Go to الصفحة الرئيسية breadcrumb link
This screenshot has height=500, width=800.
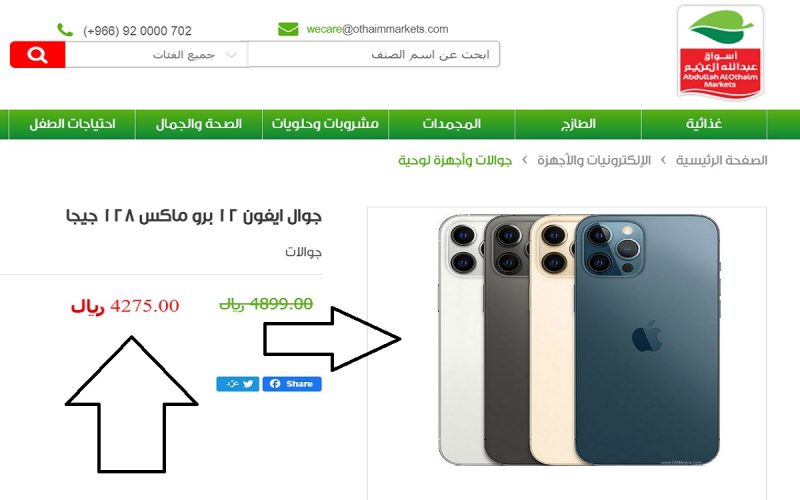tap(721, 160)
